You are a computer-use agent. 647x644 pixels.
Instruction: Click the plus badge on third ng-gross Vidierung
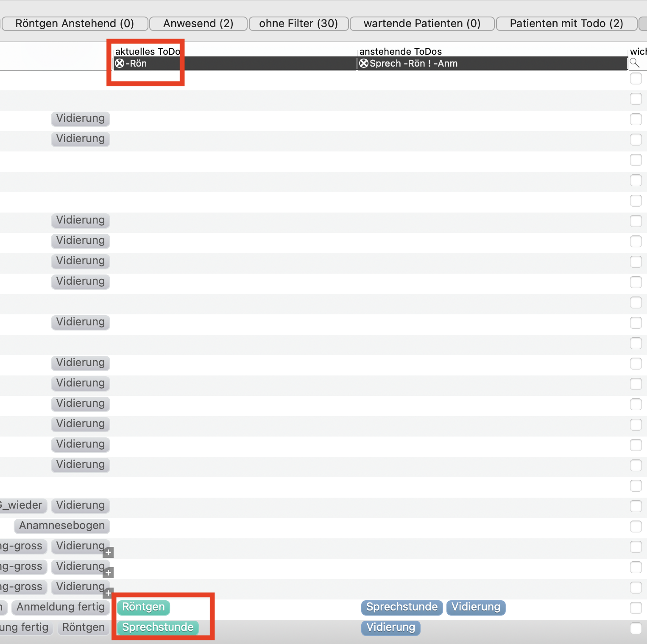pyautogui.click(x=108, y=593)
